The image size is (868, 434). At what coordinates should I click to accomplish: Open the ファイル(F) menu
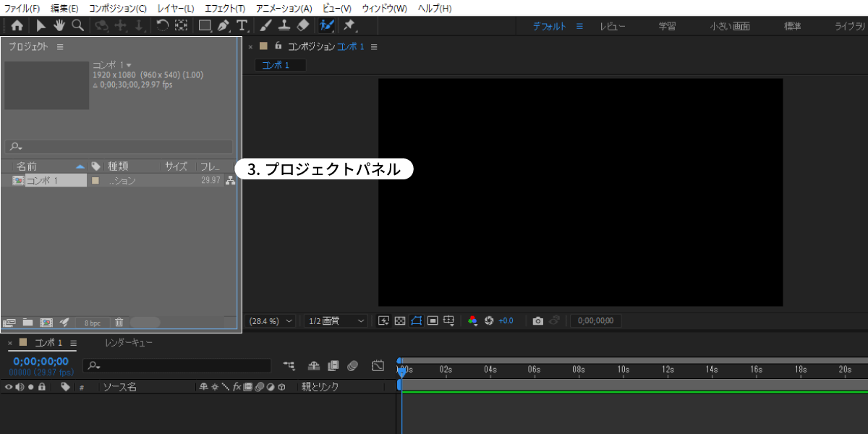click(x=22, y=8)
